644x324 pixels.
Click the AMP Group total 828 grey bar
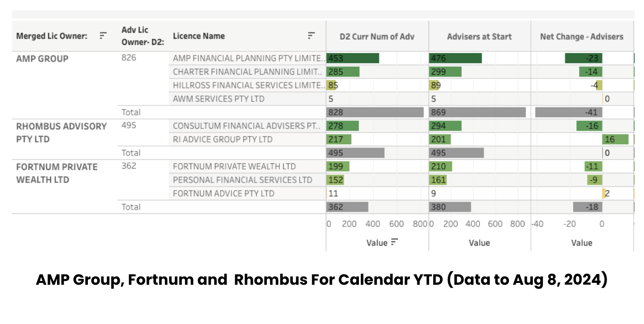point(375,113)
